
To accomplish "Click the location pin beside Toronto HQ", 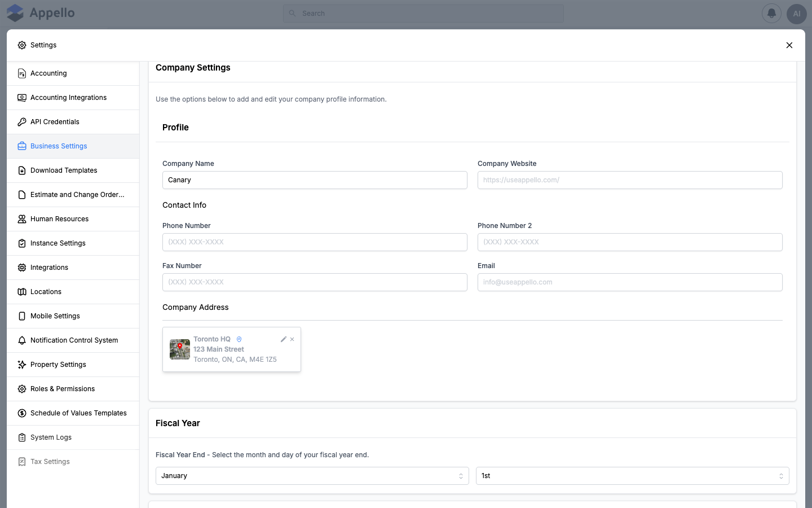I will pos(239,339).
